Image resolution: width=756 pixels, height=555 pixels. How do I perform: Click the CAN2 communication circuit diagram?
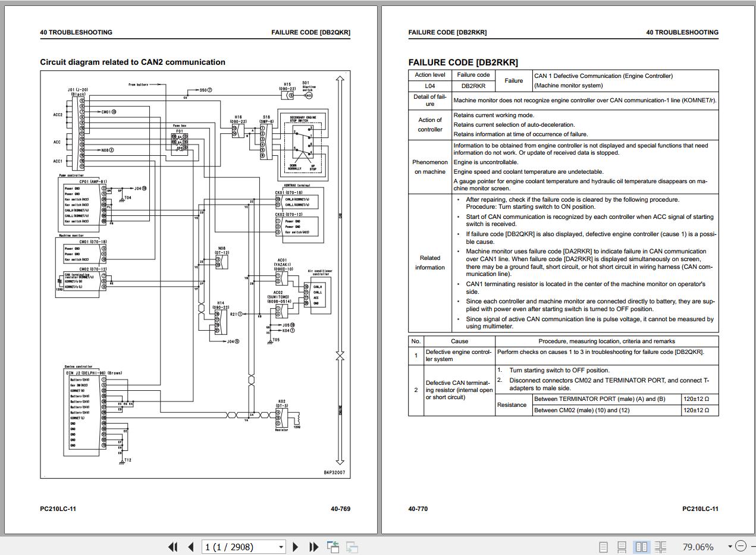pos(195,274)
